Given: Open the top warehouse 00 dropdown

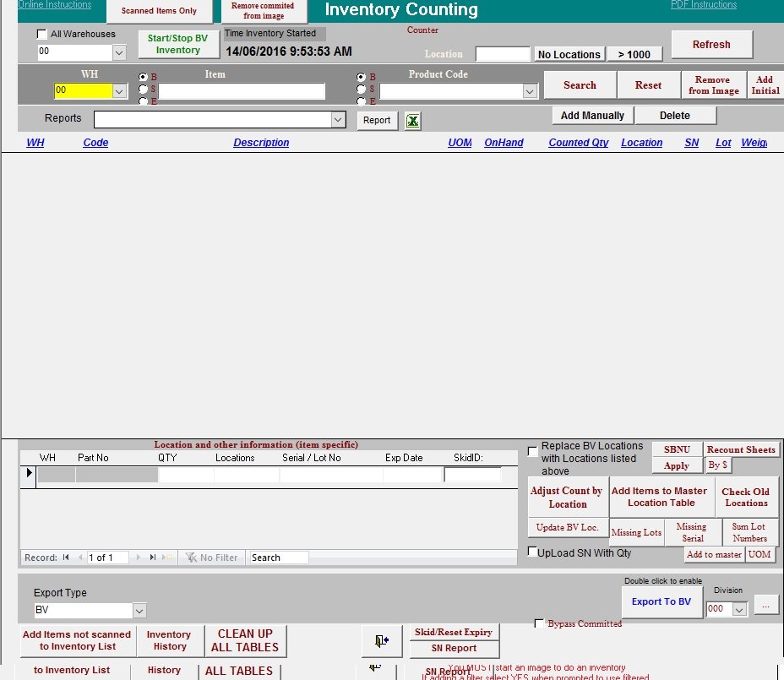Looking at the screenshot, I should [x=119, y=52].
